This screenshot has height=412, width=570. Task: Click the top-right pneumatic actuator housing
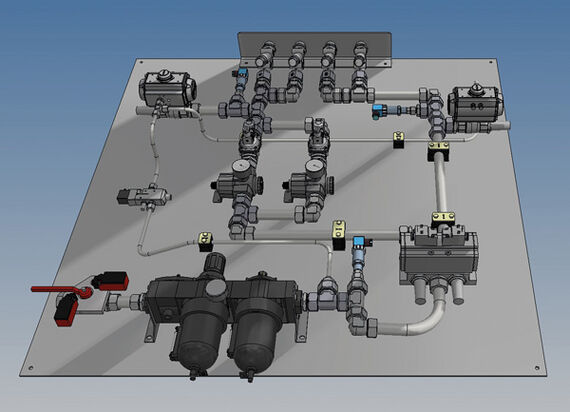[x=475, y=103]
